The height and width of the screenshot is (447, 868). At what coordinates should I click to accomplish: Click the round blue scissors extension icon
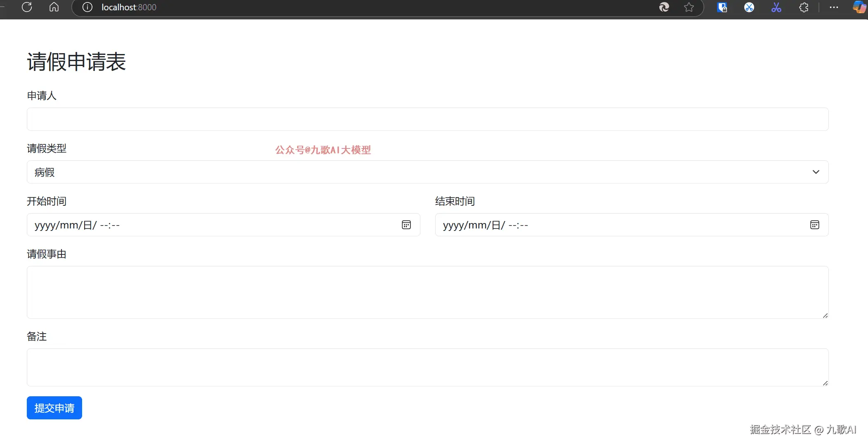pyautogui.click(x=749, y=7)
